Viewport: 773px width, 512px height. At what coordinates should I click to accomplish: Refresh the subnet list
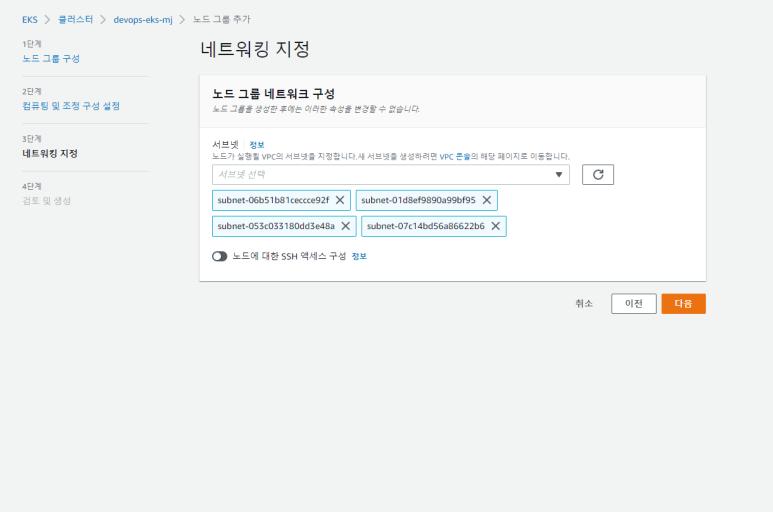(598, 175)
